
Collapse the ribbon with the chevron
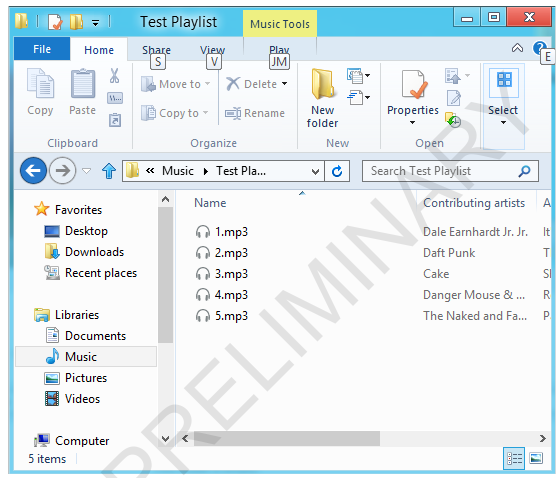tap(517, 48)
